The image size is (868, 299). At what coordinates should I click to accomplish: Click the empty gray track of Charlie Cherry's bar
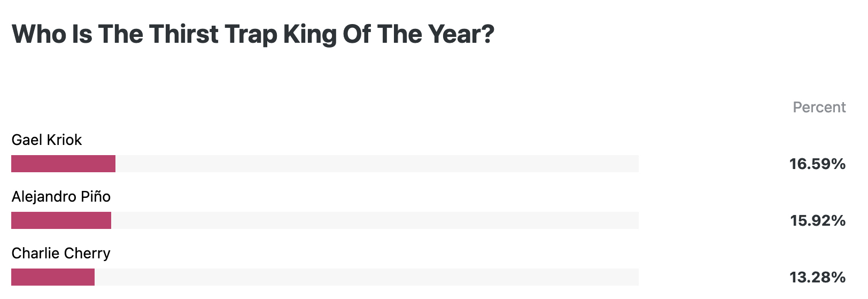(367, 277)
